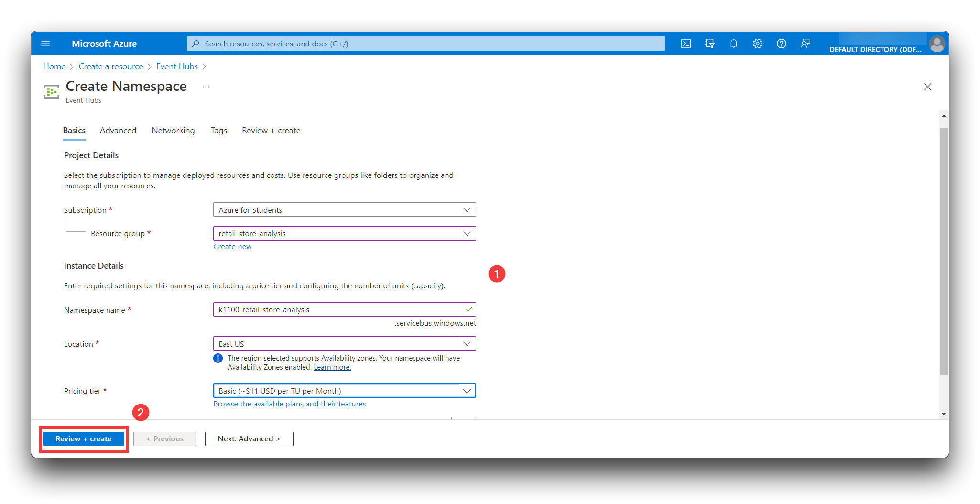The width and height of the screenshot is (980, 504).
Task: Select the Basics tab
Action: [x=74, y=131]
